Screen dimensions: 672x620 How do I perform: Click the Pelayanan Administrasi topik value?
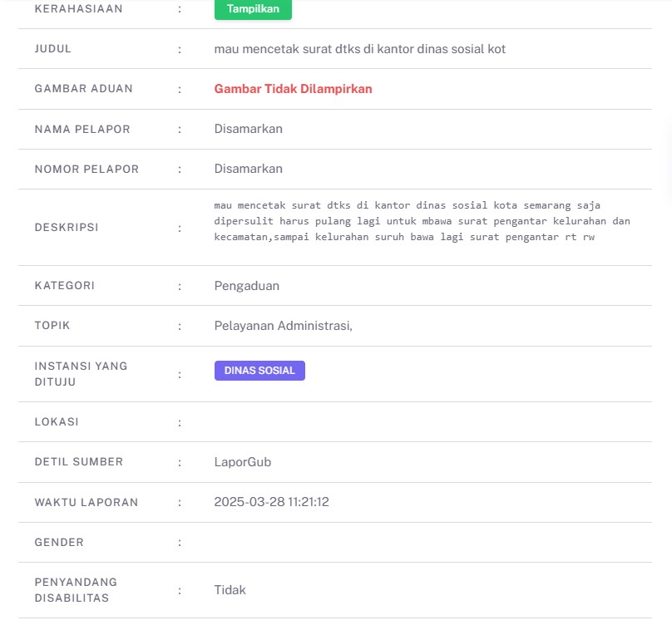(x=284, y=326)
